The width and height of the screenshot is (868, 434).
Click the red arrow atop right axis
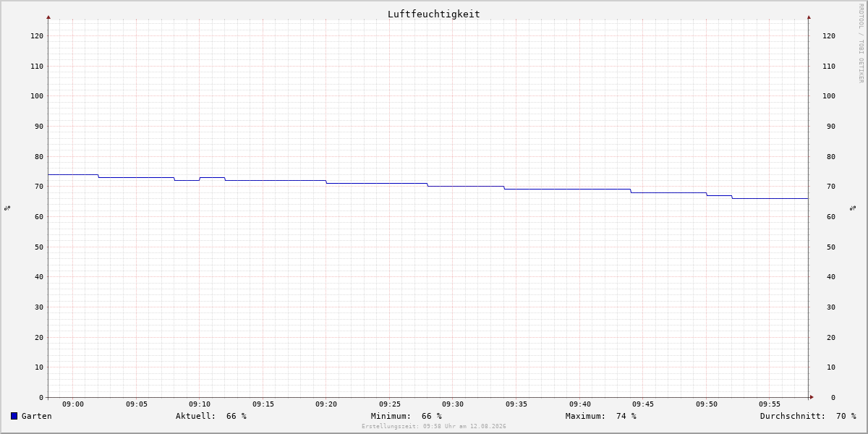[x=809, y=17]
